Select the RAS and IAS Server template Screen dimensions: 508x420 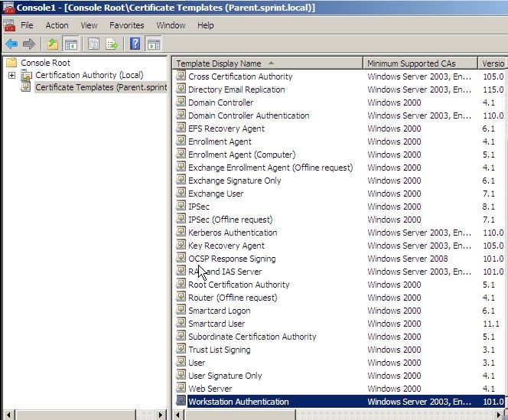click(225, 272)
